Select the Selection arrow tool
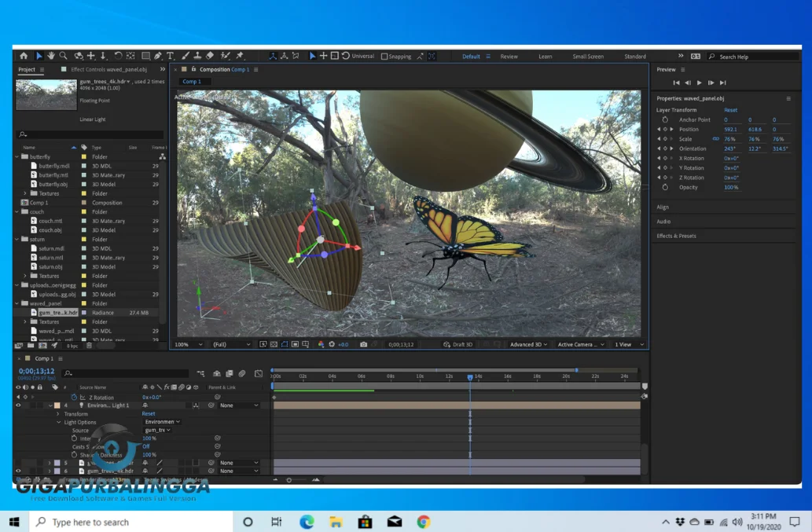 (39, 56)
